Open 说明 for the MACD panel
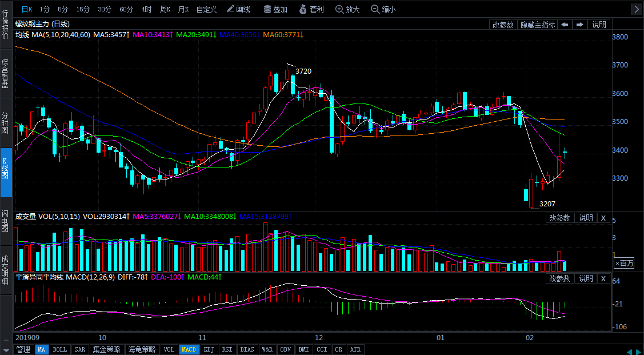 click(x=586, y=278)
